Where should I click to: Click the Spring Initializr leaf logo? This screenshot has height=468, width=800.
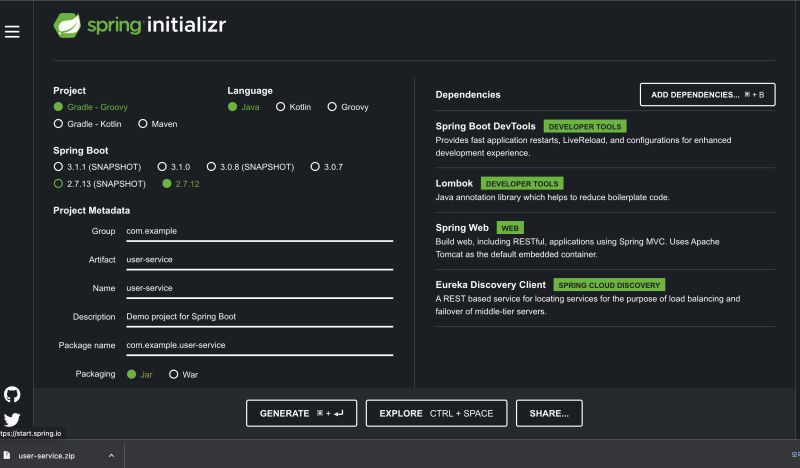[67, 25]
